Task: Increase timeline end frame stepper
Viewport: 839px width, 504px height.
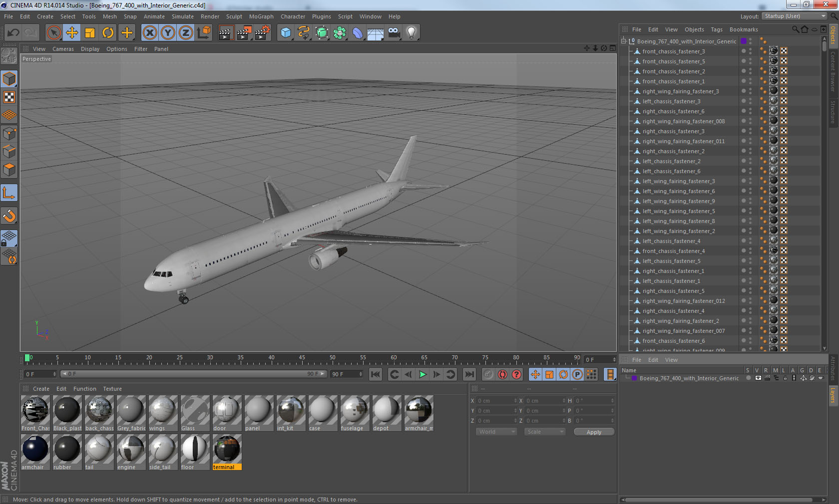Action: click(x=361, y=372)
